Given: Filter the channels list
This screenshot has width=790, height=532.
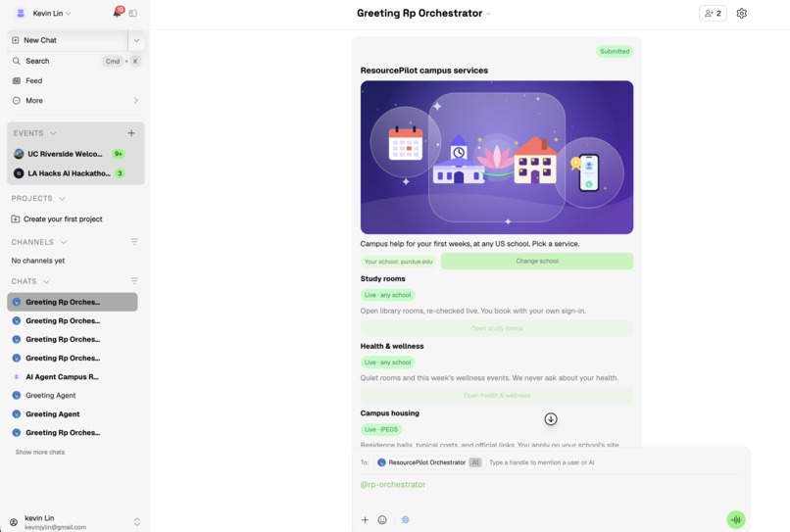Looking at the screenshot, I should click(134, 242).
